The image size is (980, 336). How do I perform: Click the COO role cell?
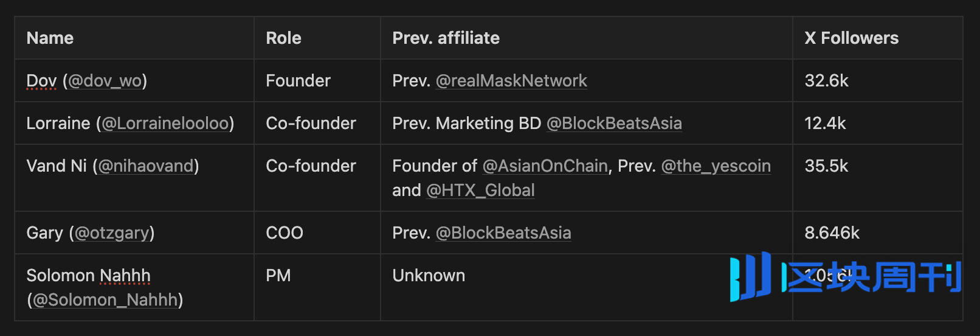click(317, 233)
